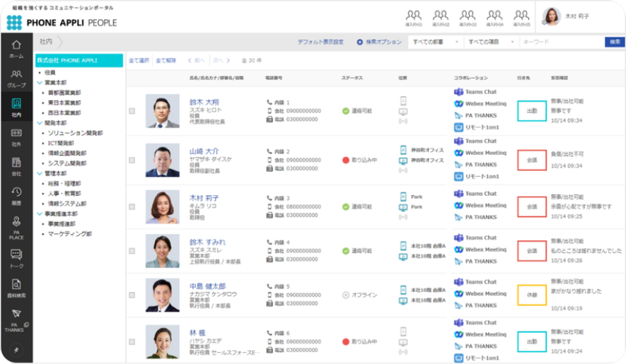Click the 検索オプション plus icon
626x364 pixels.
coord(359,42)
